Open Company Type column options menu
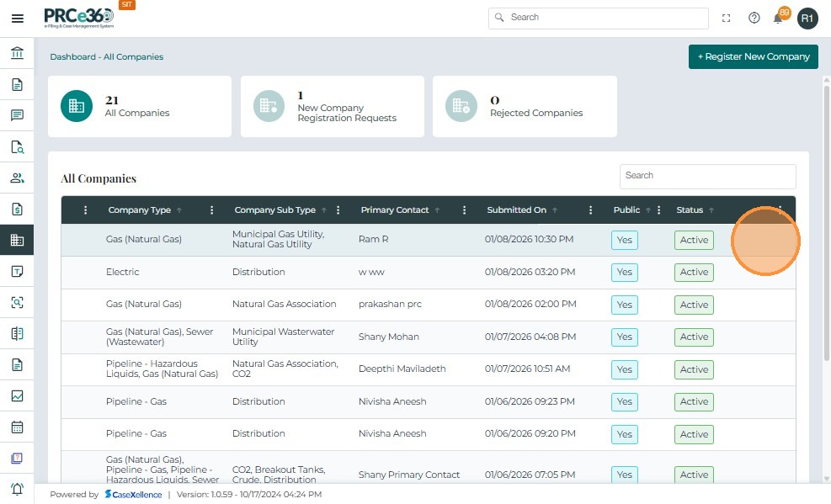 (x=212, y=210)
